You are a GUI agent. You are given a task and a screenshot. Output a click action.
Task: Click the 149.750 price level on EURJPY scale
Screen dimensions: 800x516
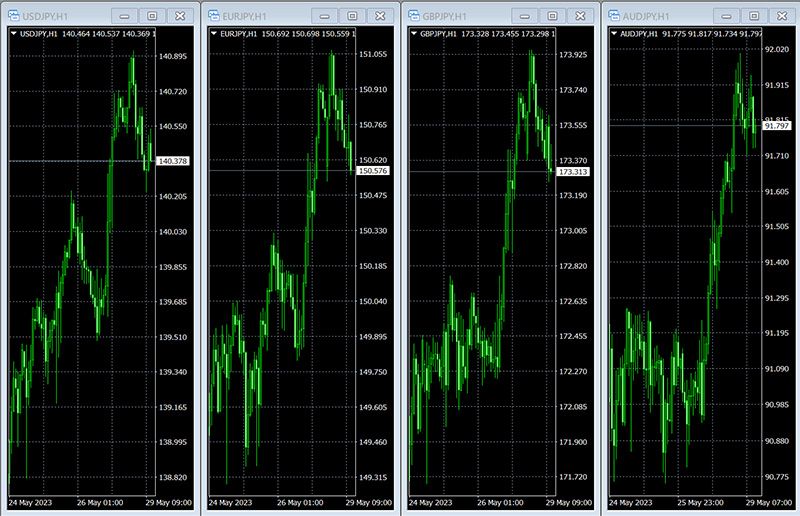click(372, 372)
